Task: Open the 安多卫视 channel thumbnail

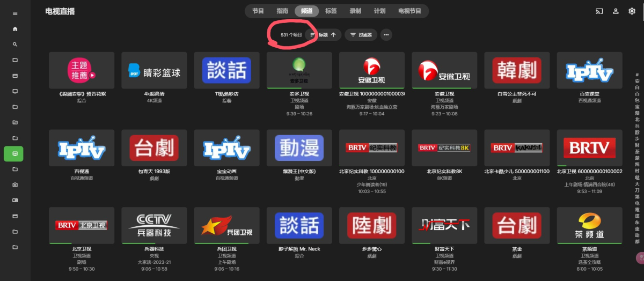Action: [x=299, y=70]
